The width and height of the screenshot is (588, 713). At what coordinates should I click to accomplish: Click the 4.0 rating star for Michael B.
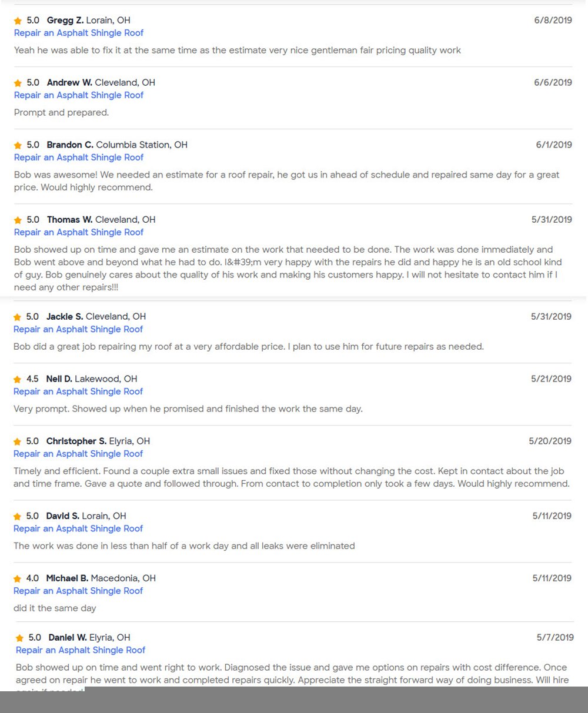(x=17, y=579)
